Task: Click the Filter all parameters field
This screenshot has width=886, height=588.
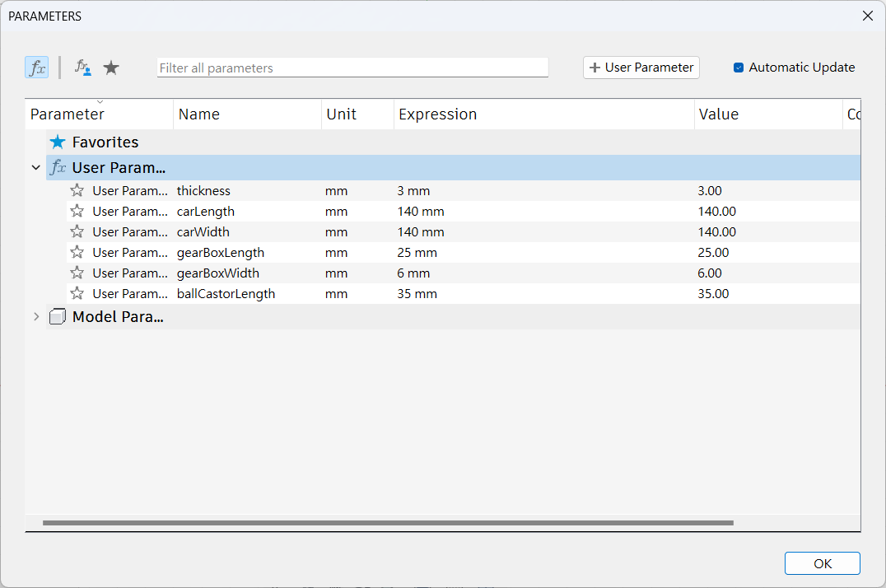Action: point(352,68)
